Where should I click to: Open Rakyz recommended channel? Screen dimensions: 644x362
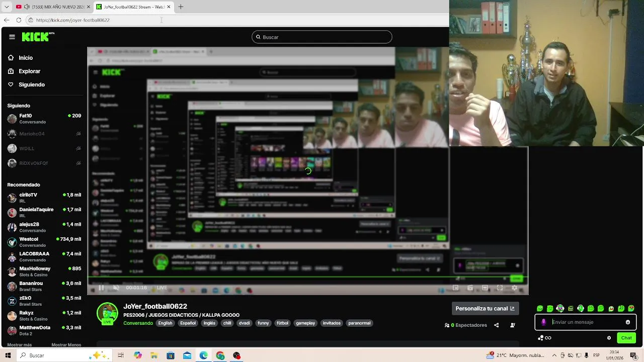44,315
